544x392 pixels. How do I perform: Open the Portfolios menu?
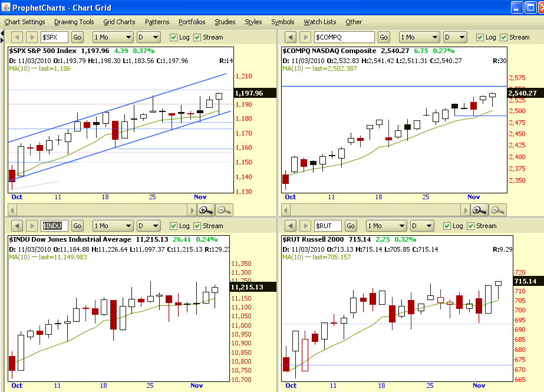tap(192, 22)
